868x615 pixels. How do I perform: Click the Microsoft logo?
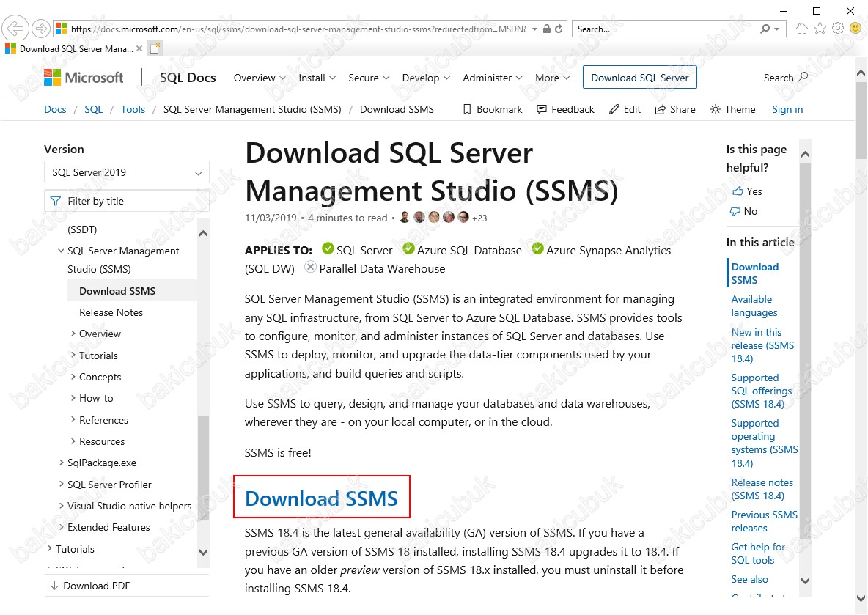(84, 78)
